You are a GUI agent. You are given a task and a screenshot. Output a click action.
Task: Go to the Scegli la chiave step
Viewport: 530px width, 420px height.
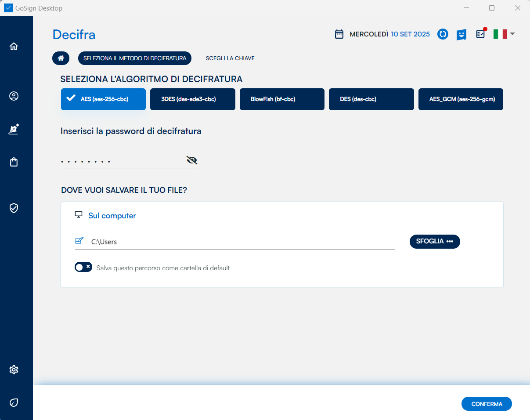click(230, 58)
